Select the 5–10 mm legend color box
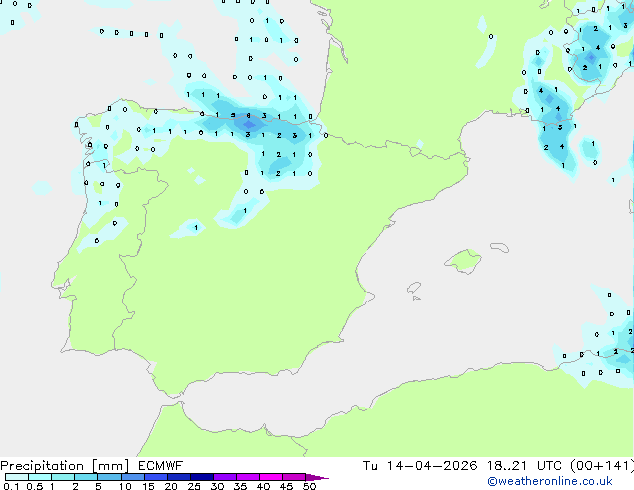Viewport: 634px width, 490px height. (x=109, y=477)
